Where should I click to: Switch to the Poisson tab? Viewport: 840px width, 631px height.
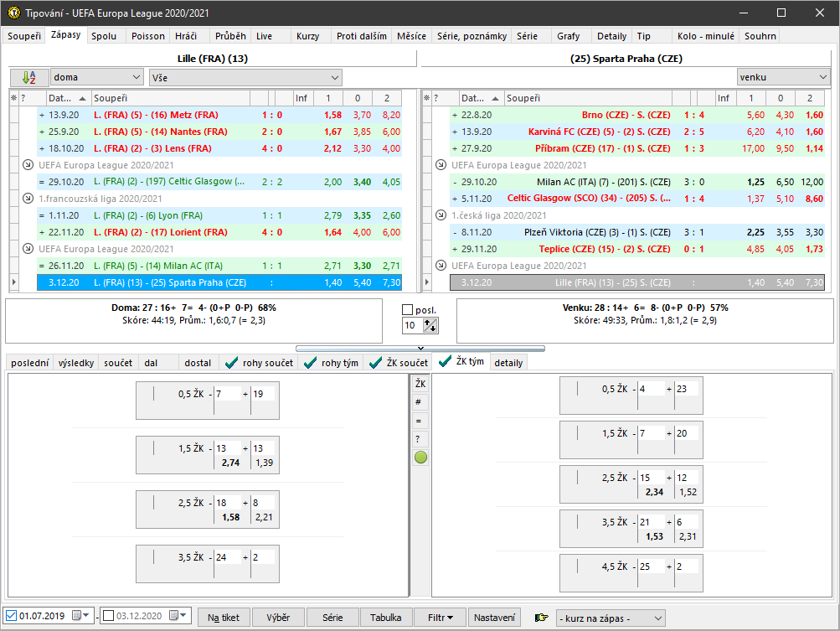pyautogui.click(x=148, y=36)
